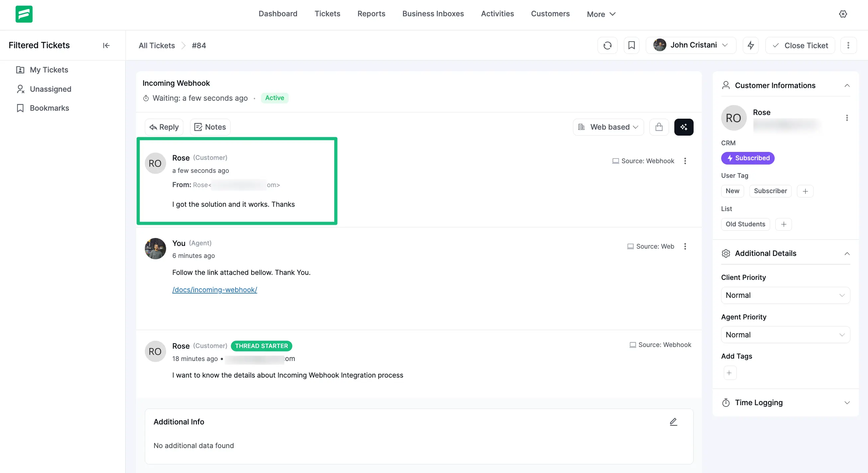Open the Web based source dropdown
The image size is (868, 473).
click(x=608, y=127)
